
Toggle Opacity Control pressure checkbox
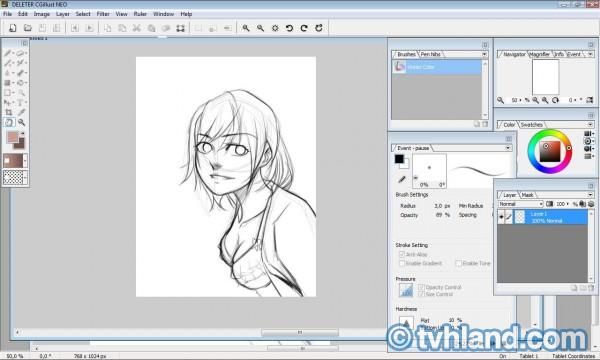421,287
